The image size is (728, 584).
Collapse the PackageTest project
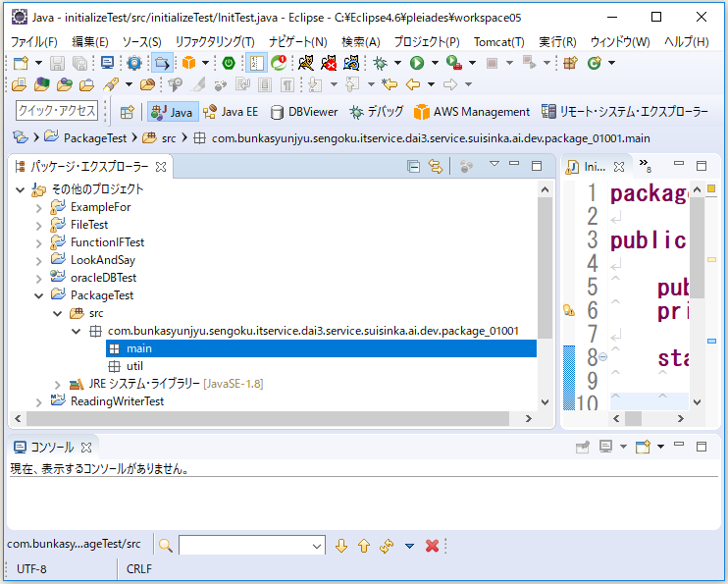(39, 296)
